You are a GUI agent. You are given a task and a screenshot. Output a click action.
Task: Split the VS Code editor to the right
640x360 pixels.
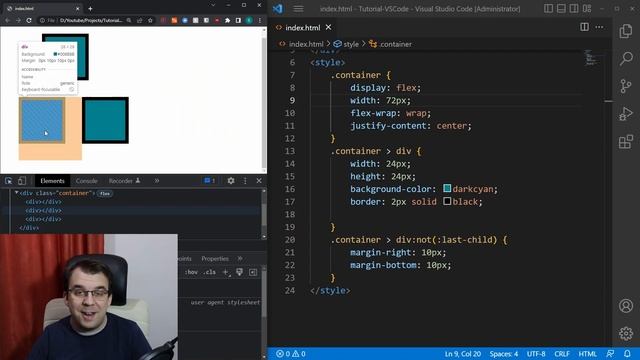584,27
